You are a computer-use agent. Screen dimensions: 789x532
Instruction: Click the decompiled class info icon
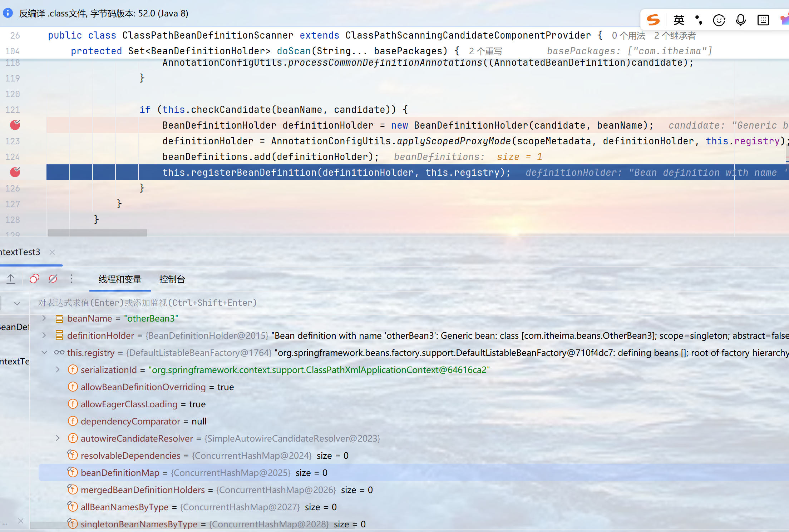[8, 14]
